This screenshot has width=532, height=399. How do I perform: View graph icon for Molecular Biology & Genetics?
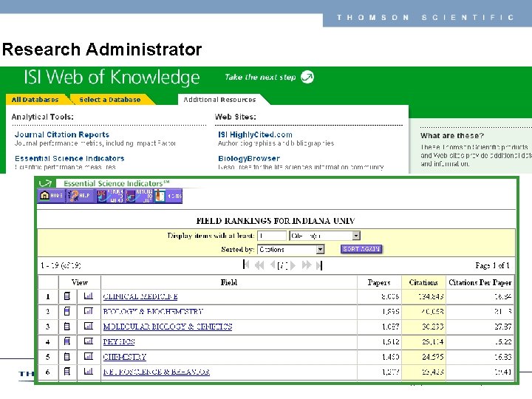point(88,326)
